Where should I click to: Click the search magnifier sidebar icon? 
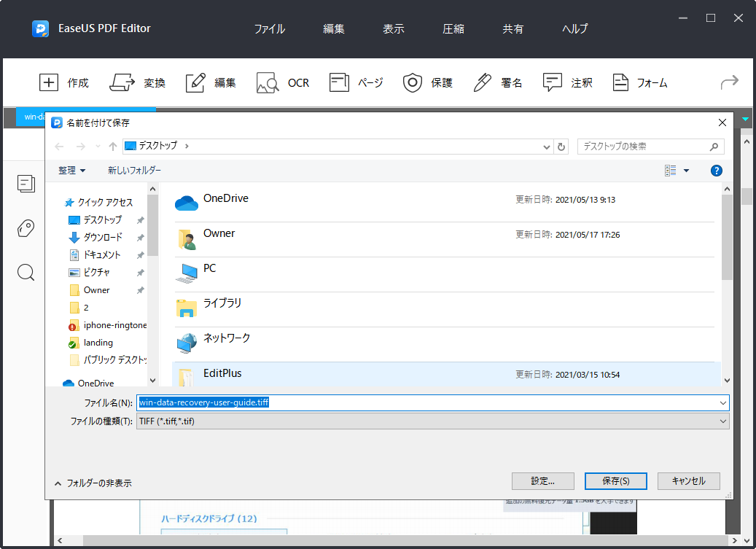pos(26,273)
